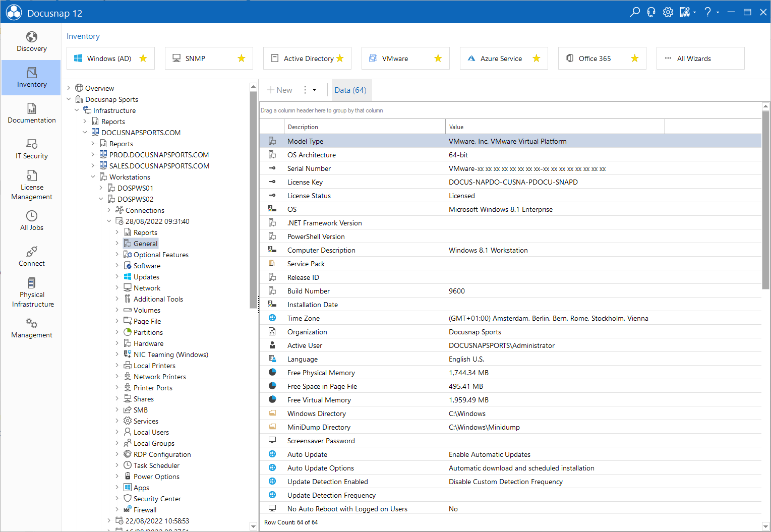Open Physical Infrastructure section

click(x=31, y=292)
